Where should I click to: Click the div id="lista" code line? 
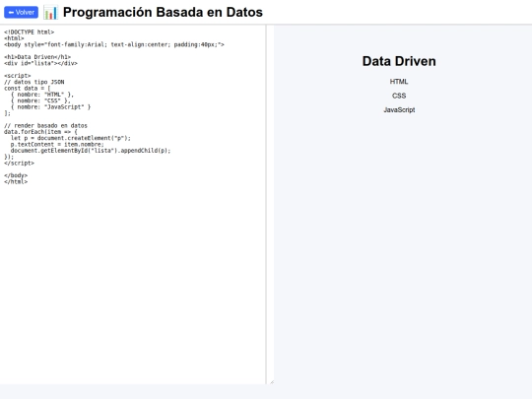coord(40,63)
